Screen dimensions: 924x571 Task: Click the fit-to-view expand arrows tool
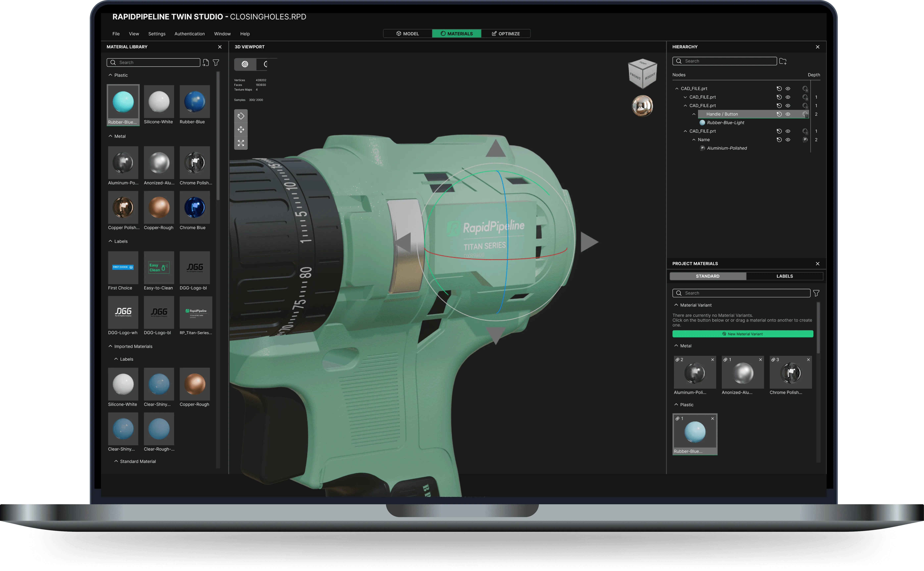click(x=241, y=143)
